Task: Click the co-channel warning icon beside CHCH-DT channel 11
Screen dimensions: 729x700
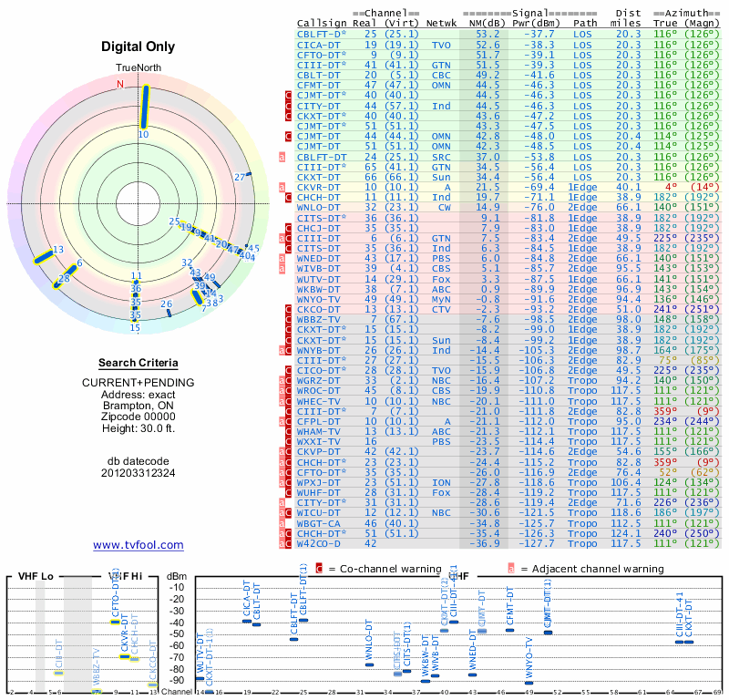Action: pos(288,198)
